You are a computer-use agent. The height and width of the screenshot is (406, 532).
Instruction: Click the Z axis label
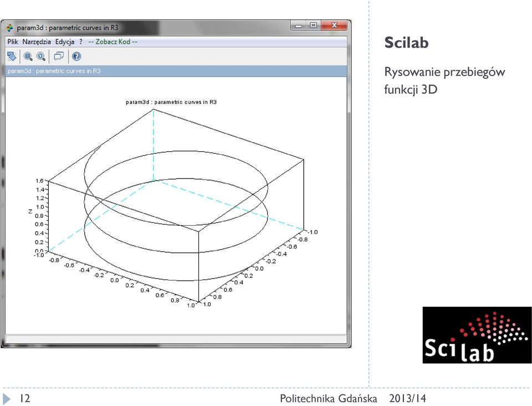[30, 211]
